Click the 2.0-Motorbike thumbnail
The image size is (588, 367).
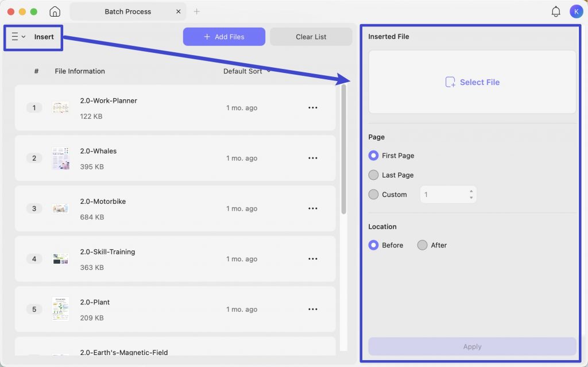tap(60, 208)
